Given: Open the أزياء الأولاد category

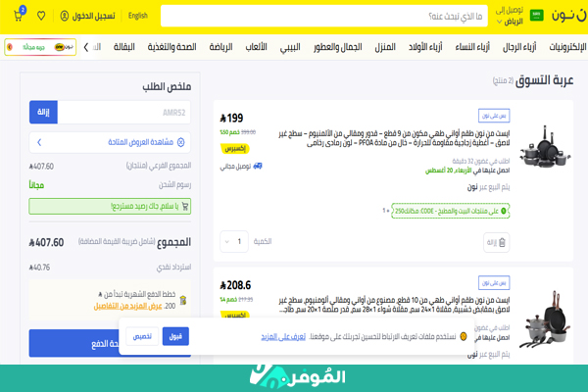Looking at the screenshot, I should coord(425,47).
